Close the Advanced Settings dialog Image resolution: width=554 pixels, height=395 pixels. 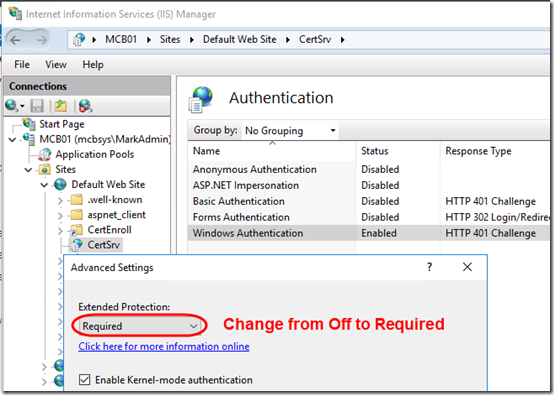click(x=467, y=267)
